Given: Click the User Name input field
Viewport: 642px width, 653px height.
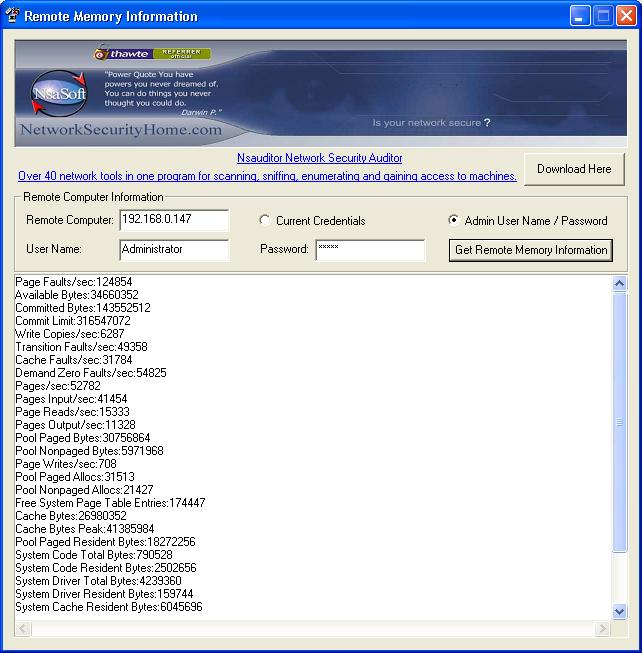Looking at the screenshot, I should click(174, 250).
